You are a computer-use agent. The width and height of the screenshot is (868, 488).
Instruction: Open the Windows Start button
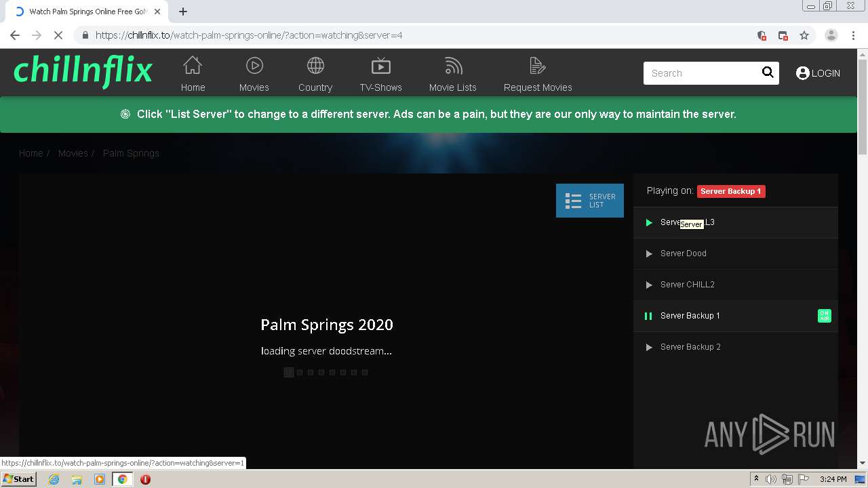(18, 479)
